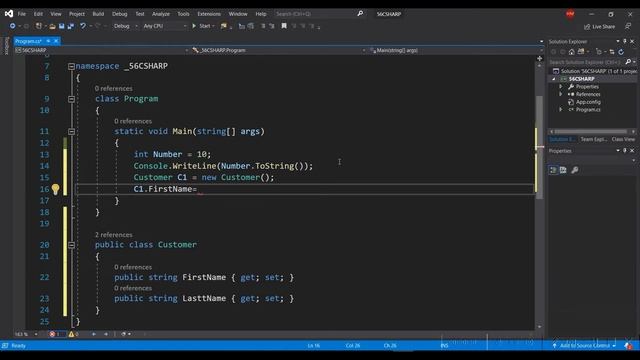Screen dimensions: 640x360
Task: Click the Properties panel Alphabetical icon
Action: coord(563,170)
